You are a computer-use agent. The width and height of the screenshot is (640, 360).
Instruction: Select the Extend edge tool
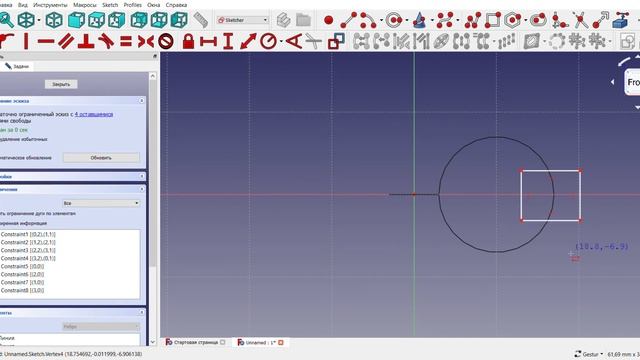pos(601,20)
